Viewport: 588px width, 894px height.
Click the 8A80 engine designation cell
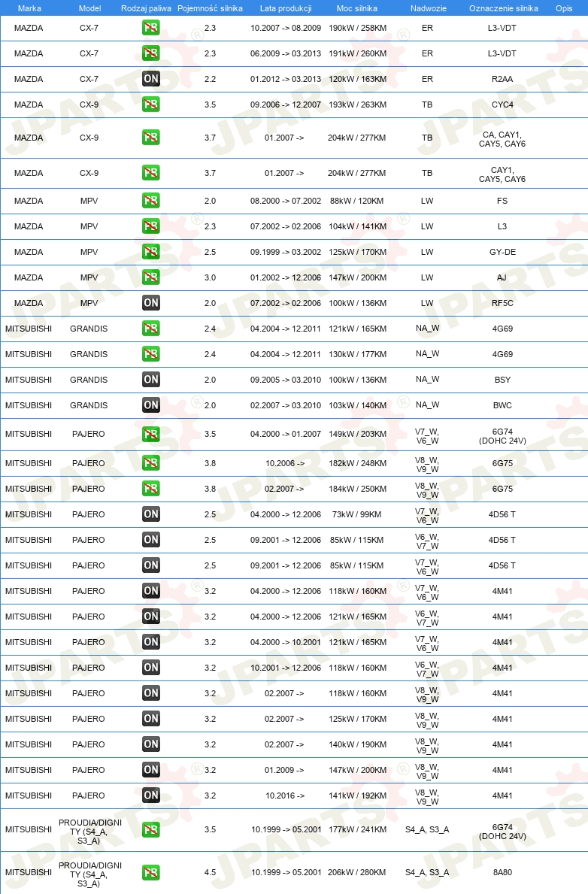click(x=502, y=872)
